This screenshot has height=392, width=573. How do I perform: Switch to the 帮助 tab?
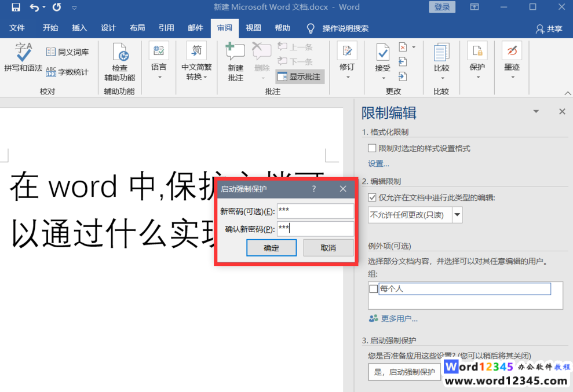click(283, 28)
